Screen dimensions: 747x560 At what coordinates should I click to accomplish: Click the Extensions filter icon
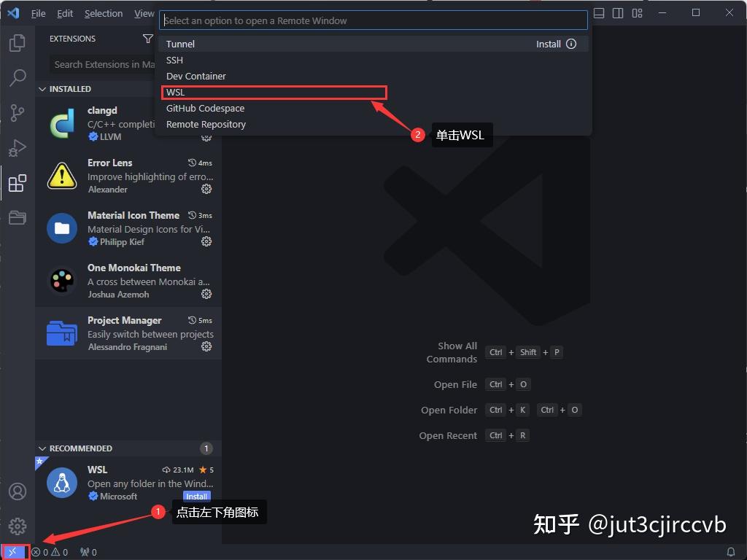pos(148,39)
